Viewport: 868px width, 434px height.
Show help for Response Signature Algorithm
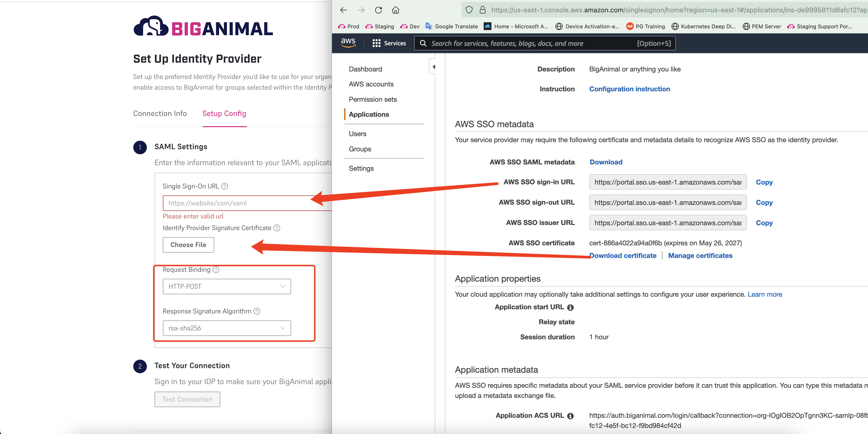[x=257, y=311]
